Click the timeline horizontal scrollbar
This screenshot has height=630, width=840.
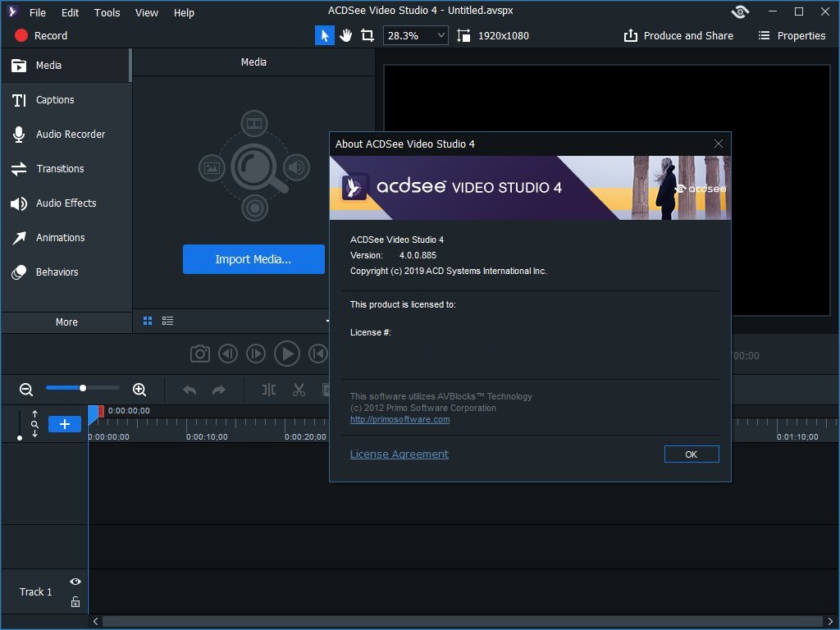pos(463,622)
